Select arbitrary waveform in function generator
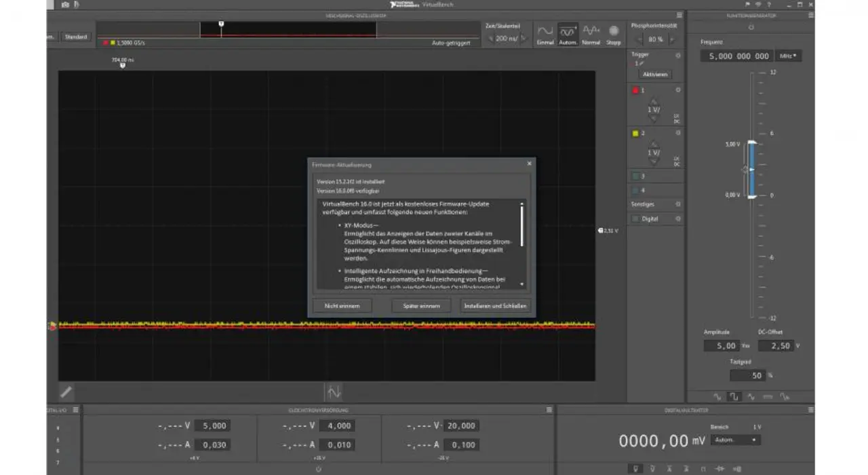This screenshot has width=868, height=475. (x=785, y=396)
